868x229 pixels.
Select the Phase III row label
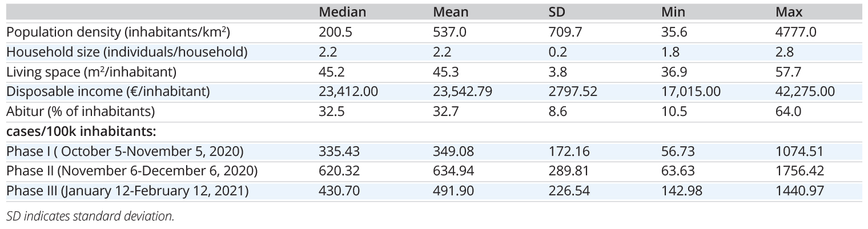(x=127, y=191)
